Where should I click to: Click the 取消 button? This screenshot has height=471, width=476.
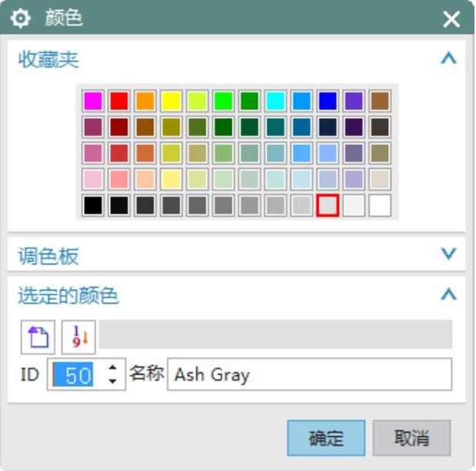411,439
